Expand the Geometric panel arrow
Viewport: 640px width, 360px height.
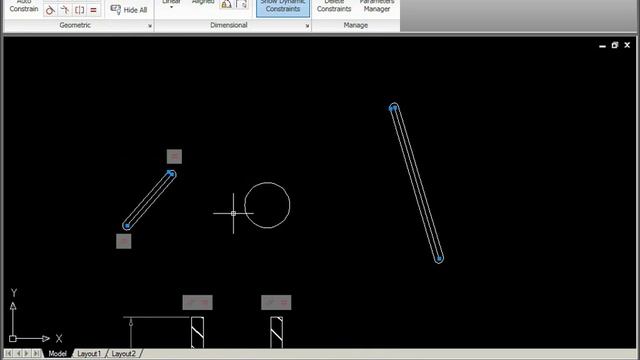coord(150,26)
